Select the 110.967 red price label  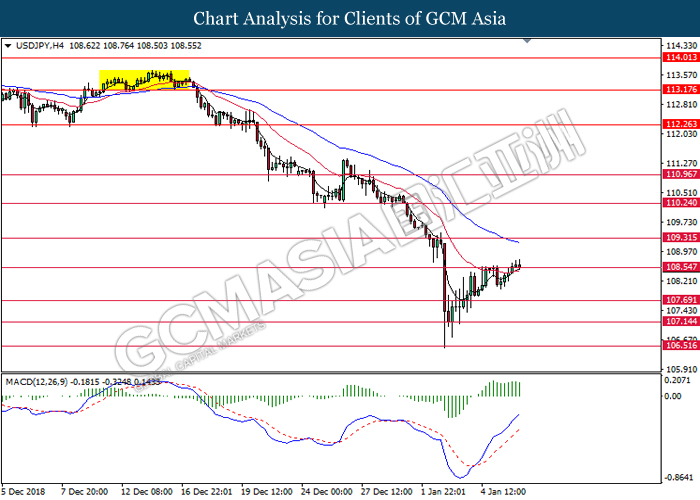point(681,174)
